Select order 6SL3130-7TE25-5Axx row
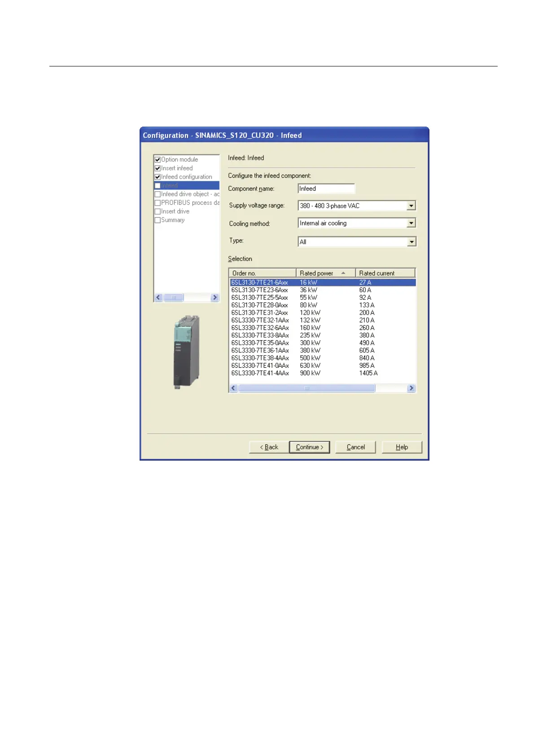Screen dimensions: 534x756 [x=323, y=298]
